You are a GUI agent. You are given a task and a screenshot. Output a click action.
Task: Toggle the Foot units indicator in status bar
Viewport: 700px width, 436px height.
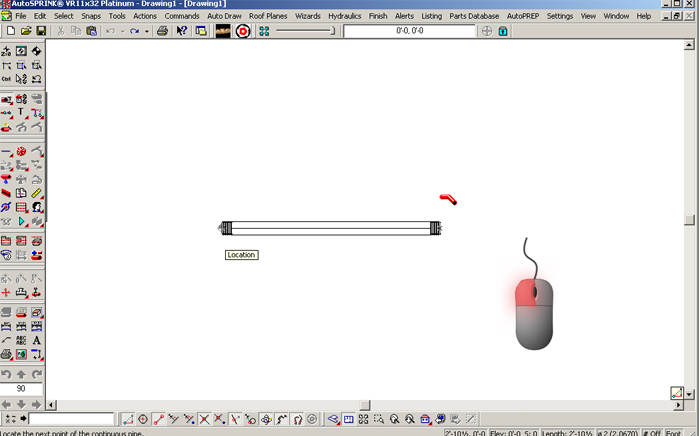pos(674,432)
